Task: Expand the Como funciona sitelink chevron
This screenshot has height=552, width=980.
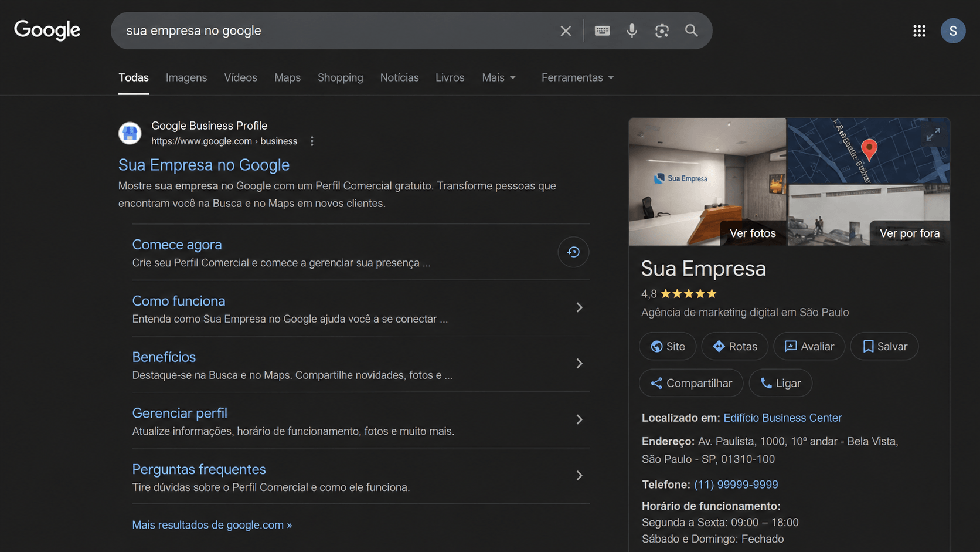Action: tap(579, 307)
